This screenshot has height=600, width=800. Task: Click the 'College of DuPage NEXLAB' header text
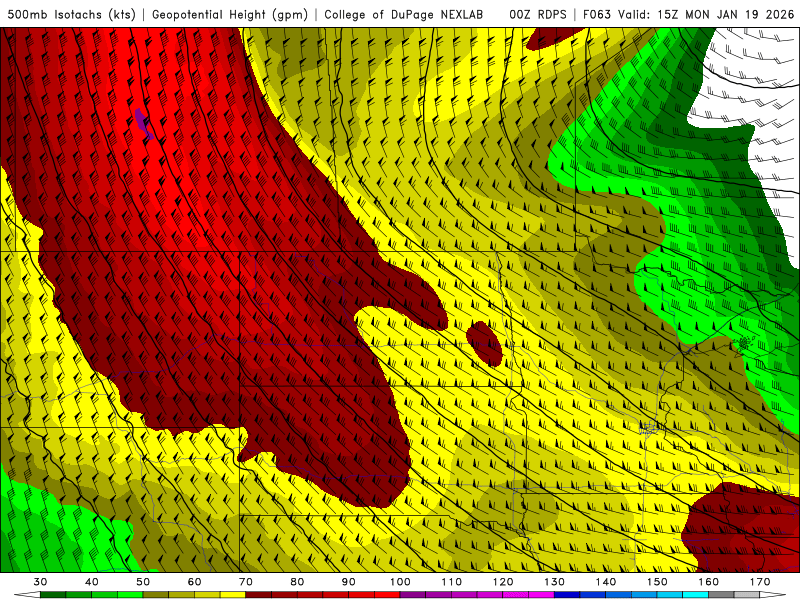tap(404, 14)
